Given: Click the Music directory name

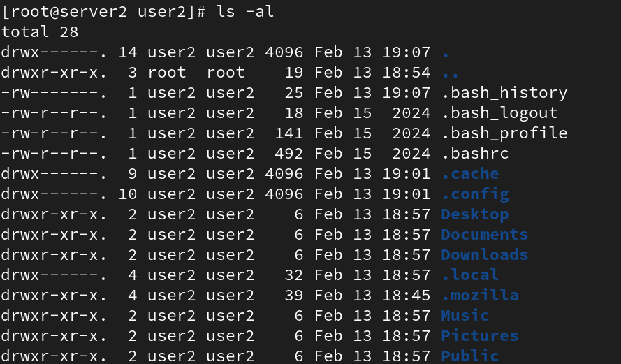Looking at the screenshot, I should (465, 316).
